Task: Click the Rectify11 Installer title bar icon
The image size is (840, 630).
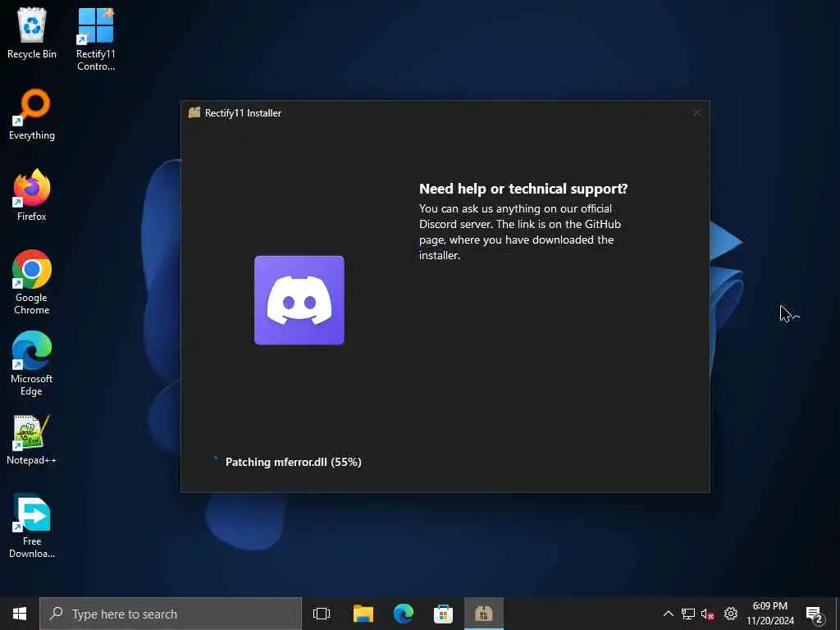Action: pos(194,112)
